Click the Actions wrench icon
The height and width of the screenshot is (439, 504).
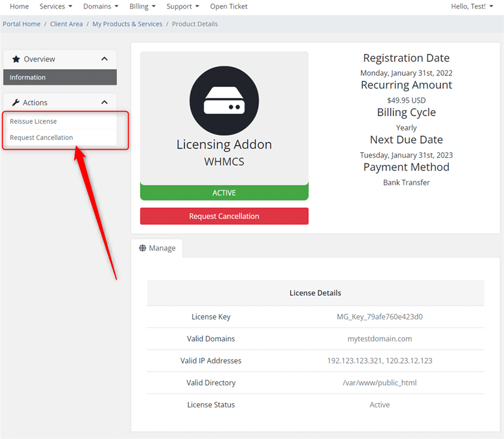(16, 103)
